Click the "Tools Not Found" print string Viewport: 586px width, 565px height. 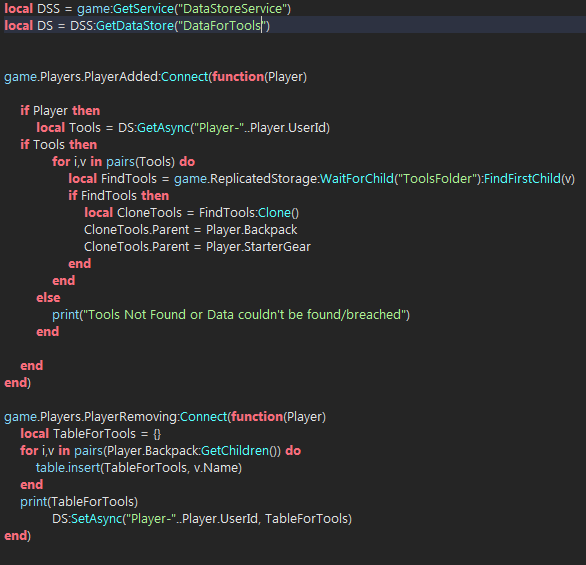(245, 315)
